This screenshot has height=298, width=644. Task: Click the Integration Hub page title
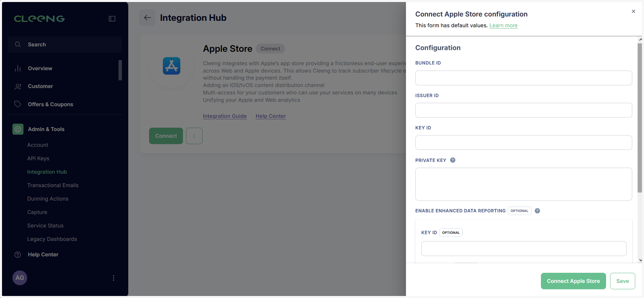[x=193, y=18]
